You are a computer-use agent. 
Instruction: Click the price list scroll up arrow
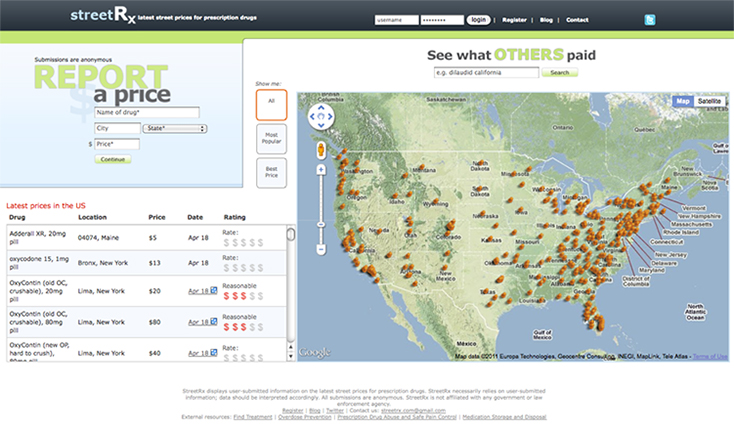(x=291, y=347)
